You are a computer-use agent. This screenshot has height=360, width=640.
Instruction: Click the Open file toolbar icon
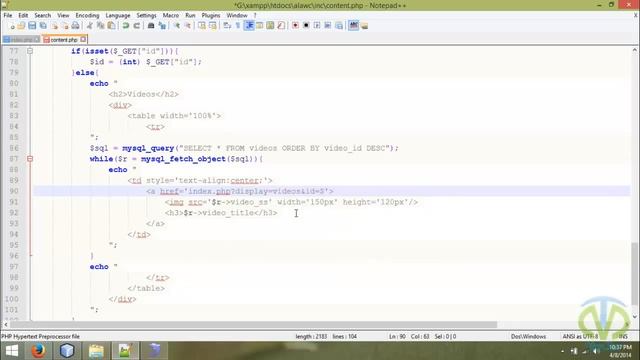21,26
